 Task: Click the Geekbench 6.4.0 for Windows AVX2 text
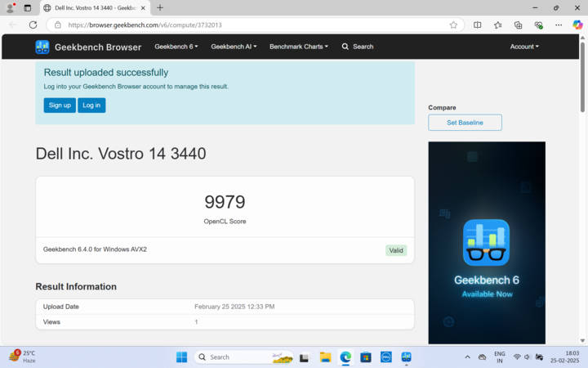click(x=95, y=249)
